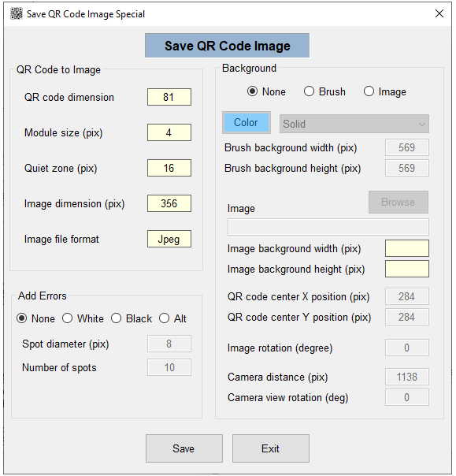Click the Image dimension input field
This screenshot has height=476, width=456.
pyautogui.click(x=169, y=203)
